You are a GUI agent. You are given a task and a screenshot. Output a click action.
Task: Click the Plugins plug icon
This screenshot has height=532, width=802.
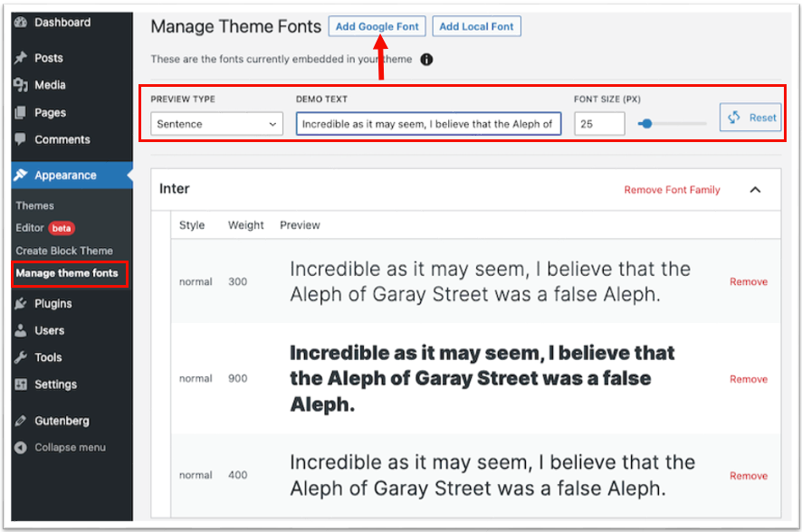pos(21,304)
